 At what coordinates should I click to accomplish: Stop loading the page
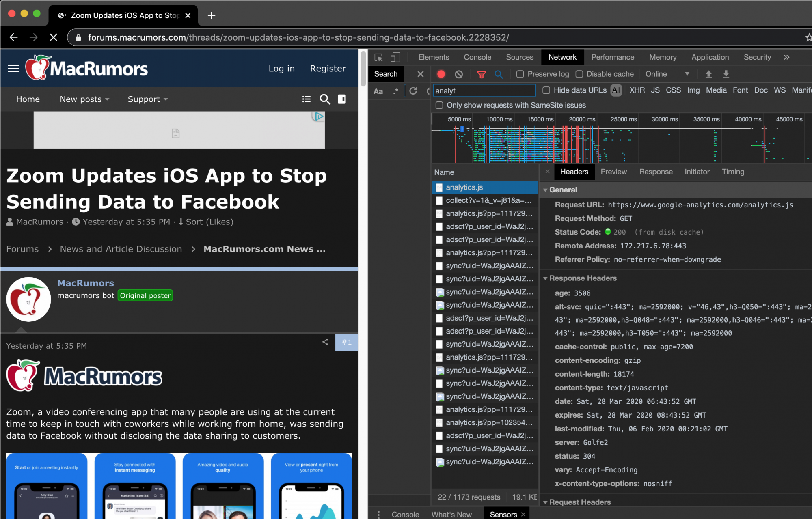pyautogui.click(x=53, y=37)
